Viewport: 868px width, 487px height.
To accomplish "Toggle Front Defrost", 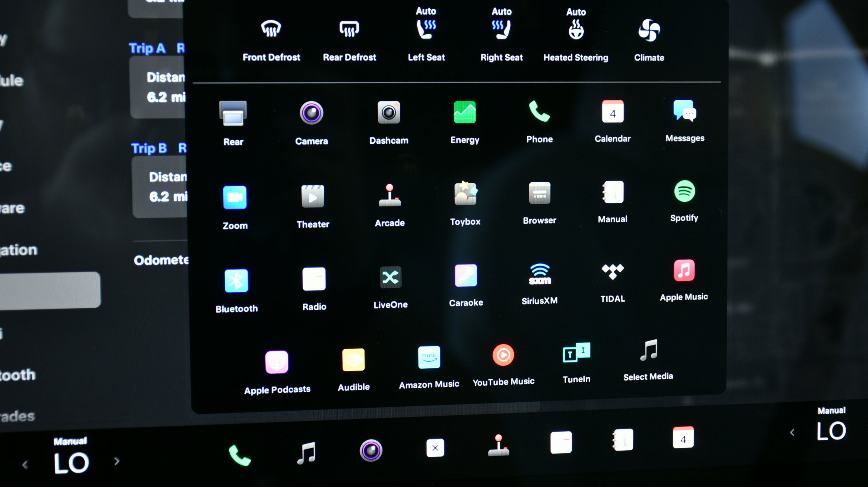I will (x=271, y=40).
